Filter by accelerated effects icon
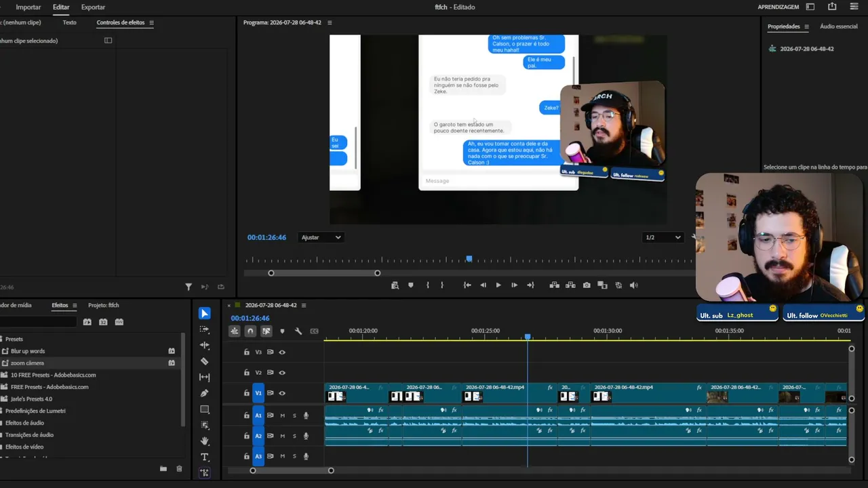The image size is (868, 488). coord(87,322)
